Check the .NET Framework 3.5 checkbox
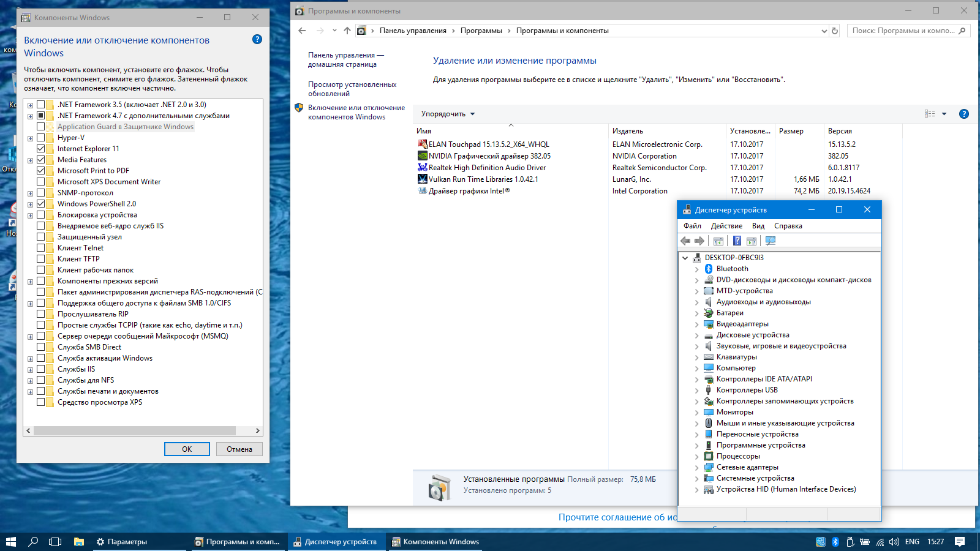The height and width of the screenshot is (551, 980). [x=40, y=105]
